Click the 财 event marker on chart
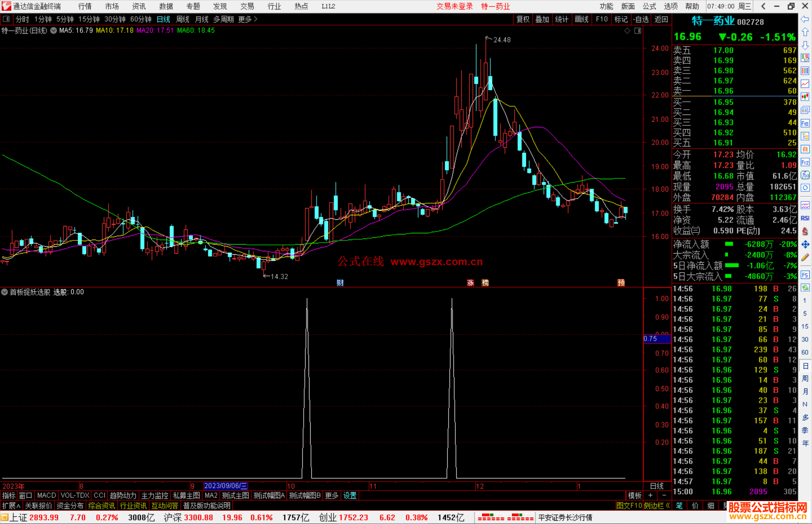 coord(340,283)
